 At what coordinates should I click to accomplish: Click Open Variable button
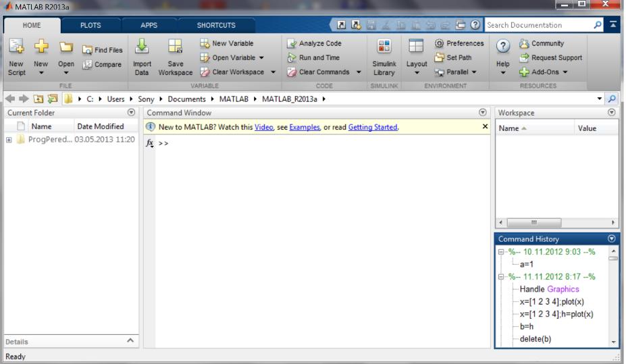click(228, 57)
